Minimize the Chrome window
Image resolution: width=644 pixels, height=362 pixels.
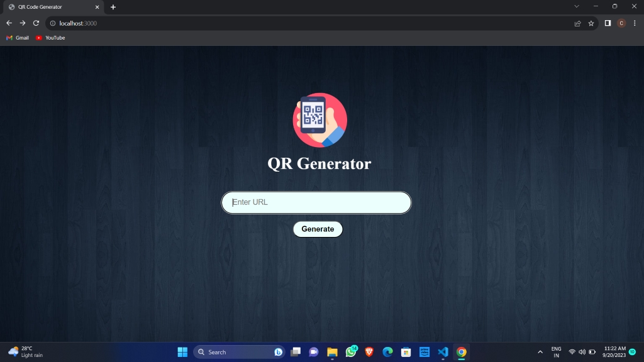(596, 6)
